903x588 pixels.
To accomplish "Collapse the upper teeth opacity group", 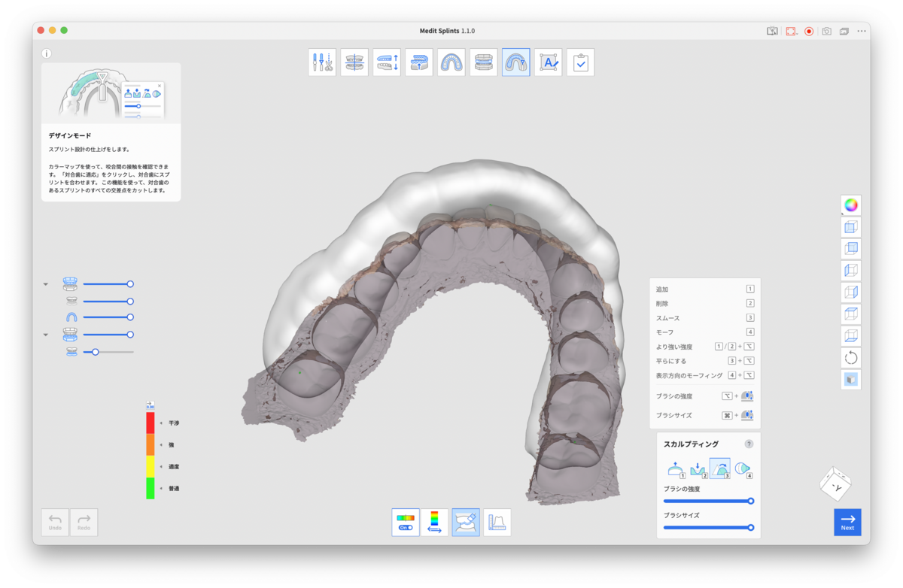I will pos(46,283).
